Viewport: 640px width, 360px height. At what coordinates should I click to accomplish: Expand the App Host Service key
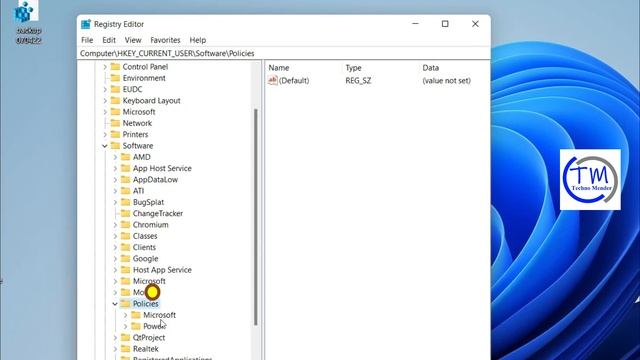tap(115, 168)
